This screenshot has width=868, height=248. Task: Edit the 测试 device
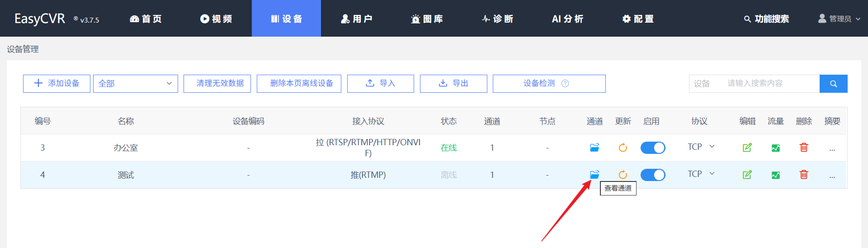pyautogui.click(x=747, y=175)
